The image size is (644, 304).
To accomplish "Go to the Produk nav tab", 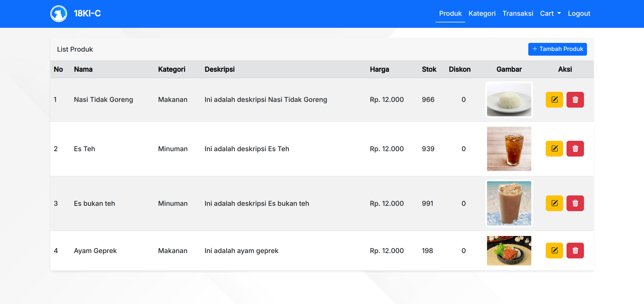I will tap(450, 13).
